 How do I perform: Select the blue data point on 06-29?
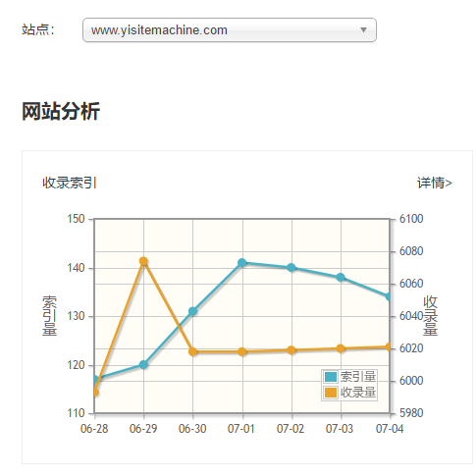click(x=143, y=364)
